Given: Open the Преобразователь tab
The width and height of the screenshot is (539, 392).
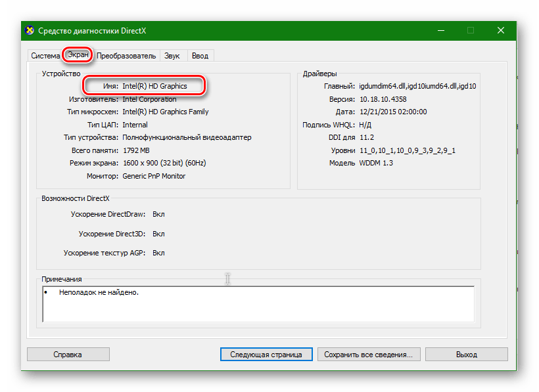Looking at the screenshot, I should tap(126, 56).
